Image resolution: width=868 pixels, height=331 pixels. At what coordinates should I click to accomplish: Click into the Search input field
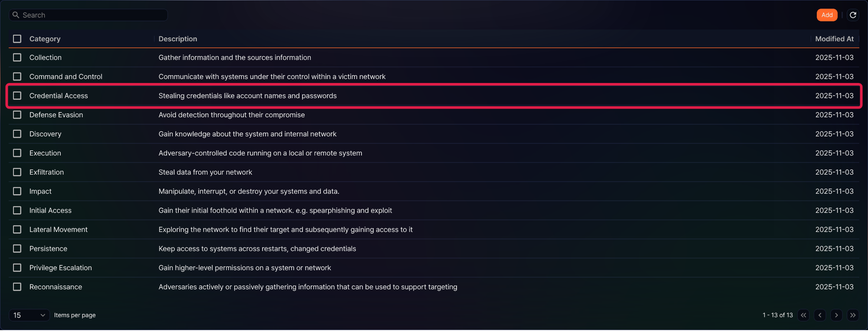[89, 15]
